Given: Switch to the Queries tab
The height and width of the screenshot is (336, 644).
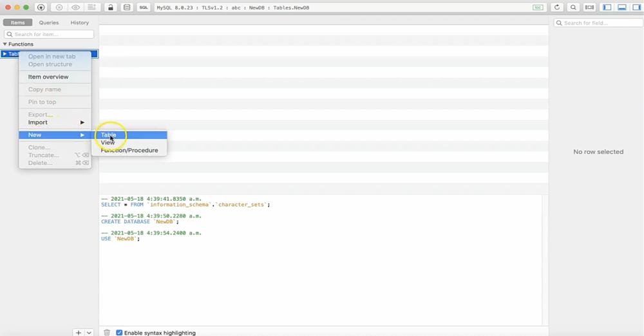Looking at the screenshot, I should tap(49, 23).
